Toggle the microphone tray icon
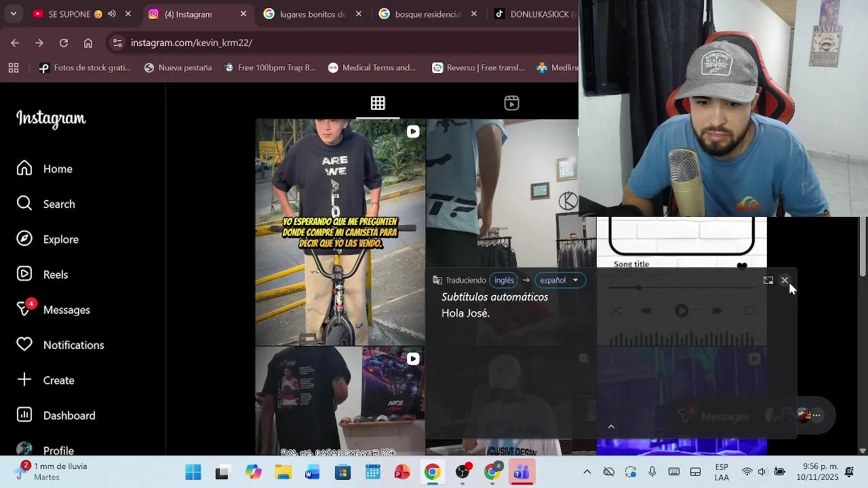The width and height of the screenshot is (868, 488). 652,472
